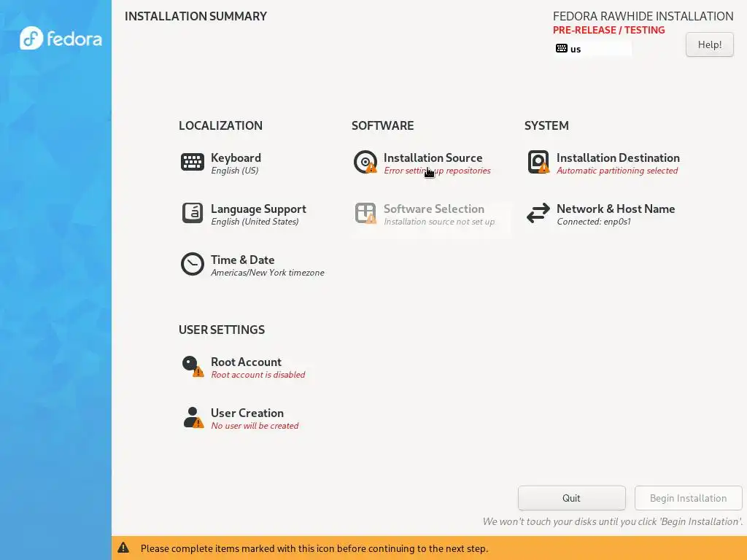Click the warning triangle icon in bottom bar
The width and height of the screenshot is (747, 560).
click(123, 548)
